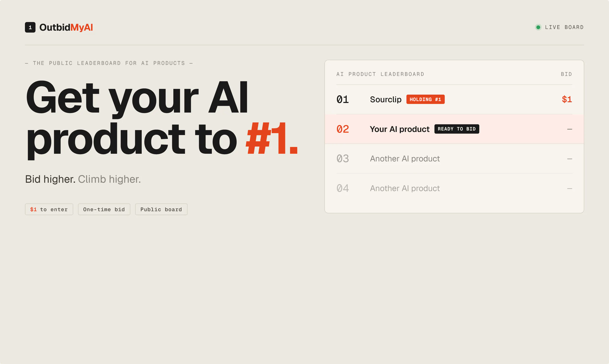Image resolution: width=609 pixels, height=364 pixels.
Task: Select the "Your AI product" row name
Action: (x=399, y=129)
